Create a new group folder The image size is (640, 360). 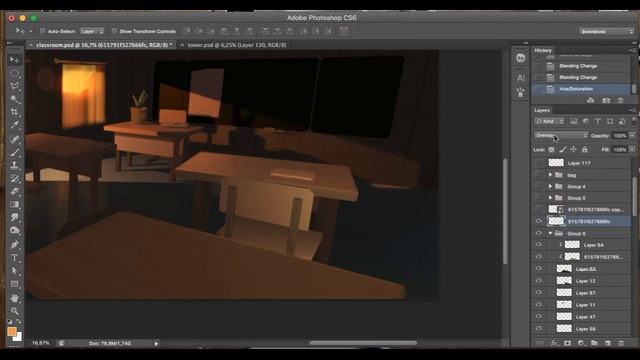[x=594, y=343]
